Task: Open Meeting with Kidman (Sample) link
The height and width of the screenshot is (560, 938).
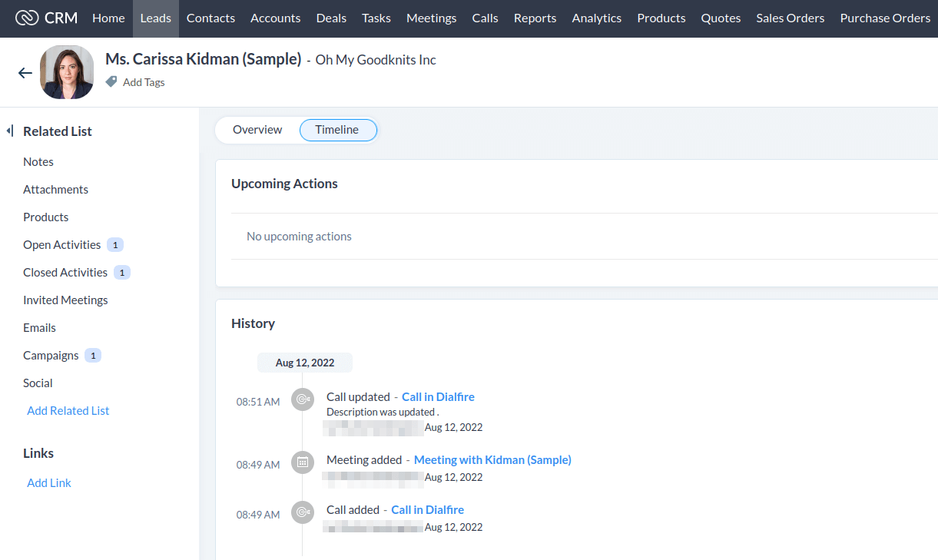Action: (x=492, y=460)
